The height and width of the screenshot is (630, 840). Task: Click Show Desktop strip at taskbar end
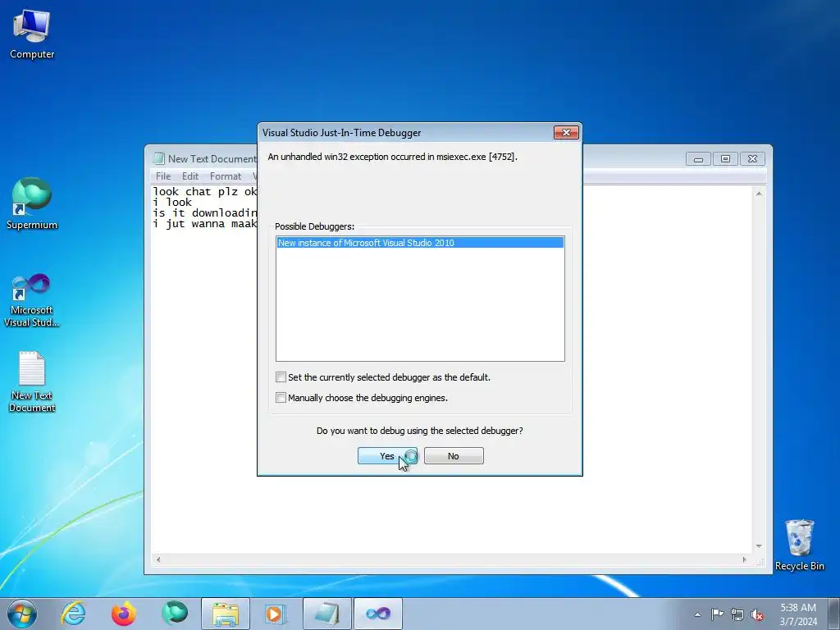(834, 614)
